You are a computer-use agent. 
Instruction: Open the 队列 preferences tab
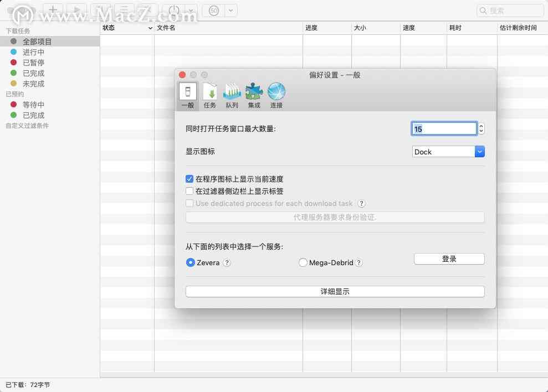point(232,95)
